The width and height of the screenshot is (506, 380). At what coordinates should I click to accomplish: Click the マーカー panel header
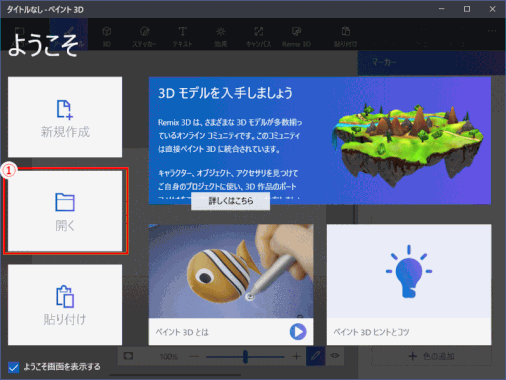pyautogui.click(x=431, y=63)
